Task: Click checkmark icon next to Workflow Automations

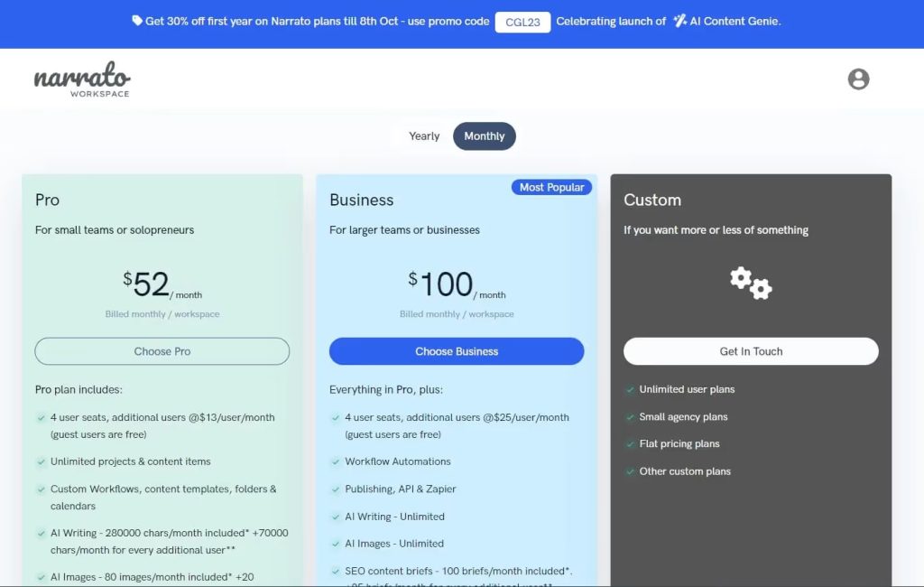Action: pyautogui.click(x=336, y=461)
